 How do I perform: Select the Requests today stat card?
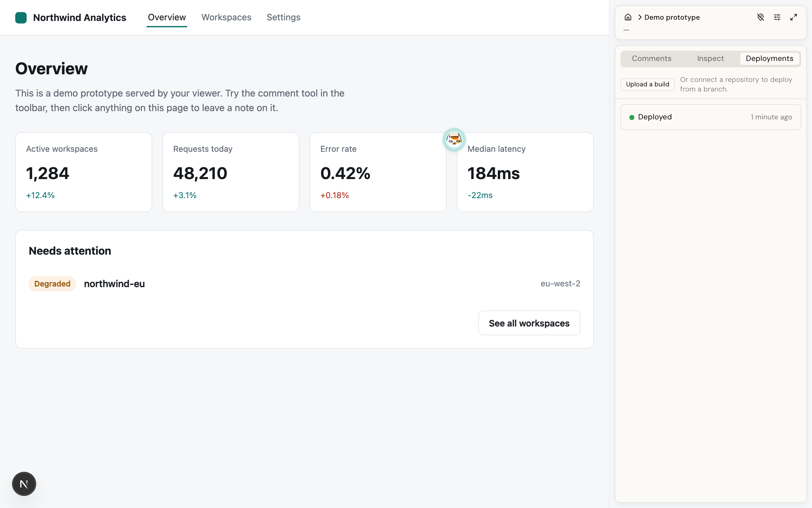pos(231,172)
